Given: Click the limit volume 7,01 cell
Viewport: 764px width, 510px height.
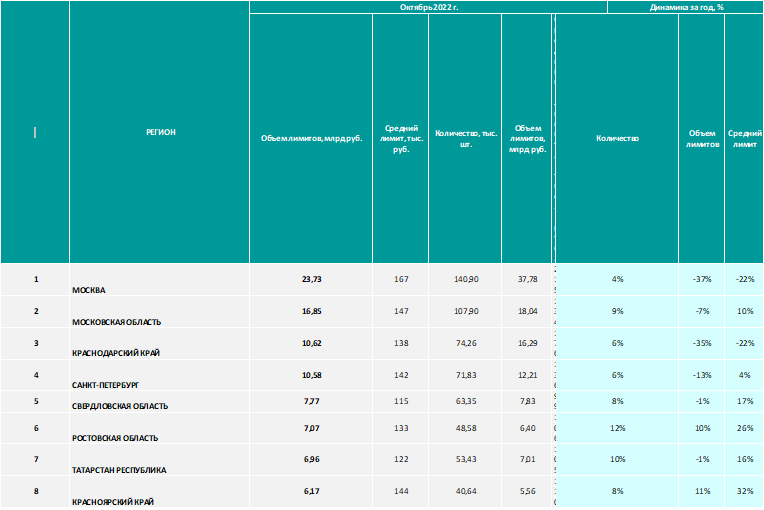Looking at the screenshot, I should [x=527, y=460].
